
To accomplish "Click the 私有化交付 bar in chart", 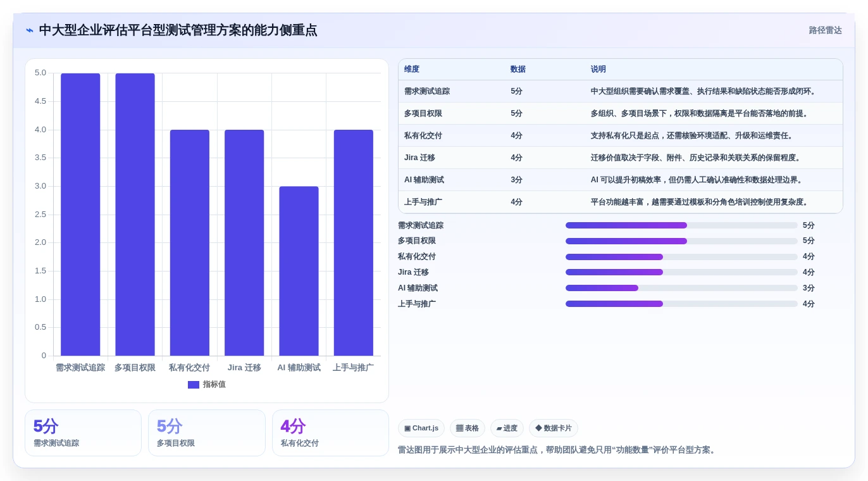I will 190,243.
